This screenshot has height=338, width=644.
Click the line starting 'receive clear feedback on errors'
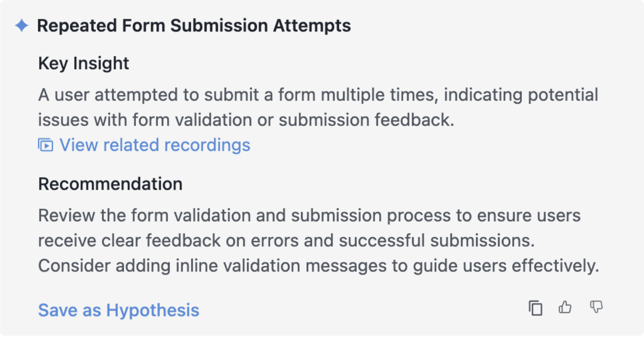pyautogui.click(x=286, y=241)
